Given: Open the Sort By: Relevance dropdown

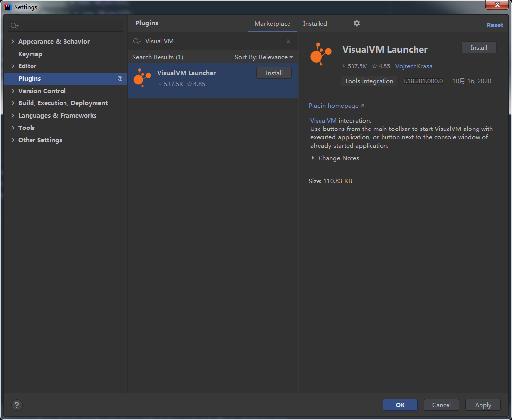Looking at the screenshot, I should tap(264, 57).
